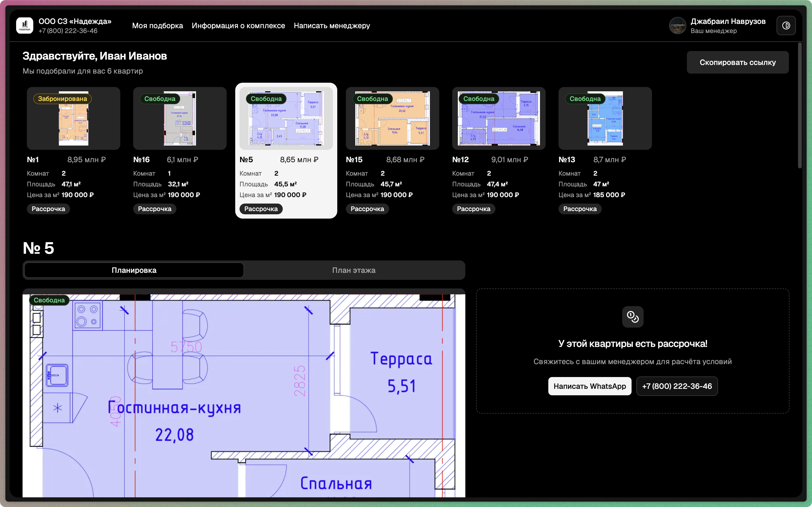
Task: Click У этой квартиры есть рассрочка! heading
Action: (x=633, y=344)
